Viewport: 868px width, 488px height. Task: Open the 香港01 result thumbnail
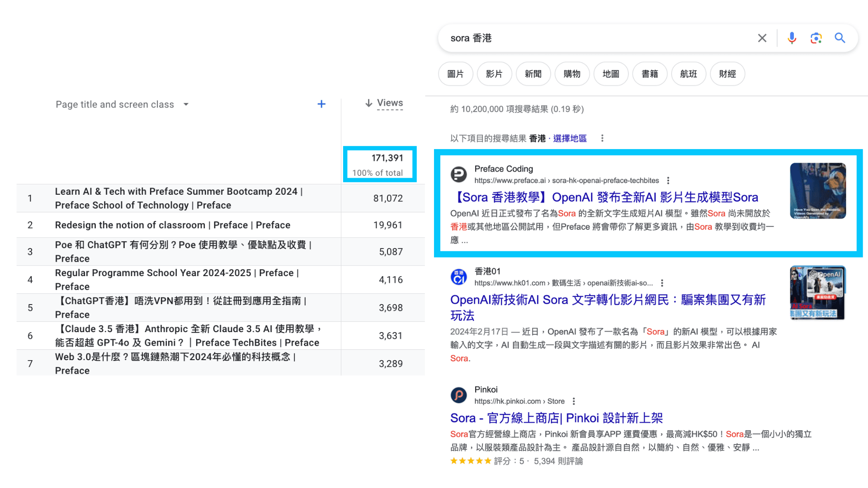click(x=818, y=293)
